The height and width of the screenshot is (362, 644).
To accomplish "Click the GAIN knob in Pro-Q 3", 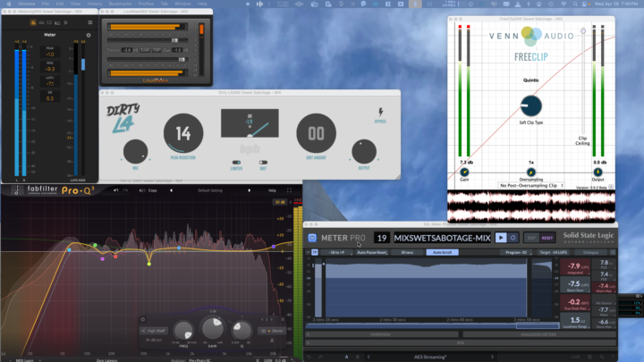I will click(212, 327).
